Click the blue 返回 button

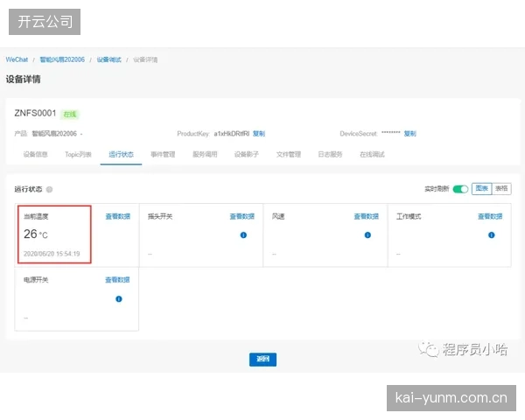coord(262,360)
